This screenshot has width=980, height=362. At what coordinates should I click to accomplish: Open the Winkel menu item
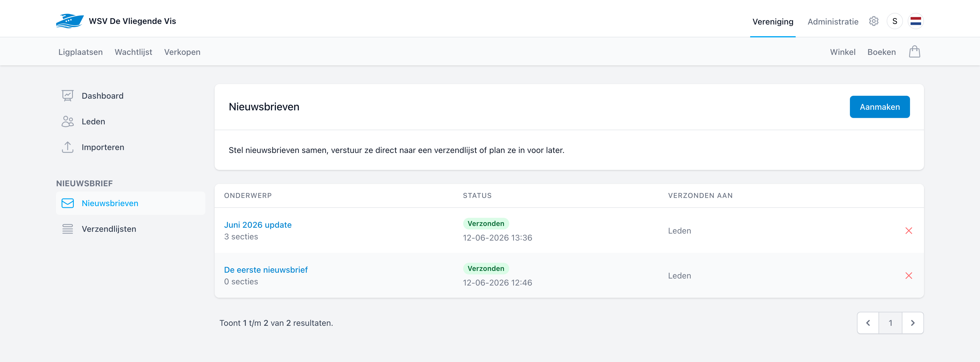point(843,52)
